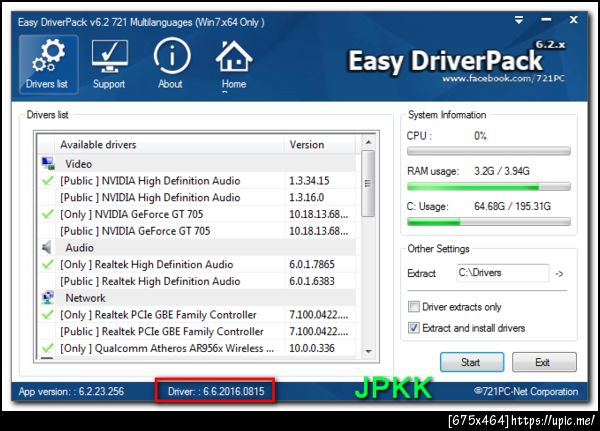The width and height of the screenshot is (600, 431).
Task: Enable Driver extracts only checkbox
Action: tap(413, 307)
